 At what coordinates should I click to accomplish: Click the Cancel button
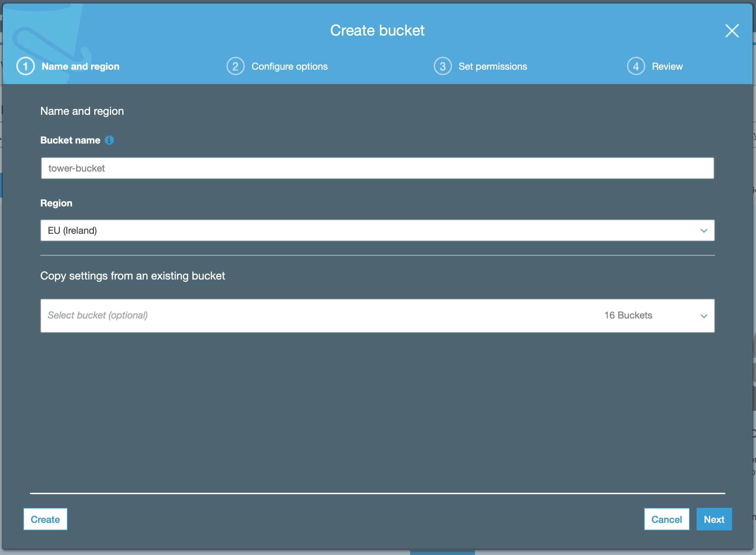[x=667, y=519]
